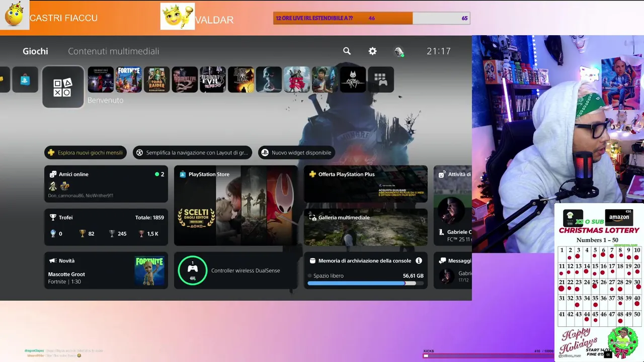This screenshot has height=362, width=644.
Task: Open the PlayStation Store bag icon in the top row
Action: pos(25,80)
